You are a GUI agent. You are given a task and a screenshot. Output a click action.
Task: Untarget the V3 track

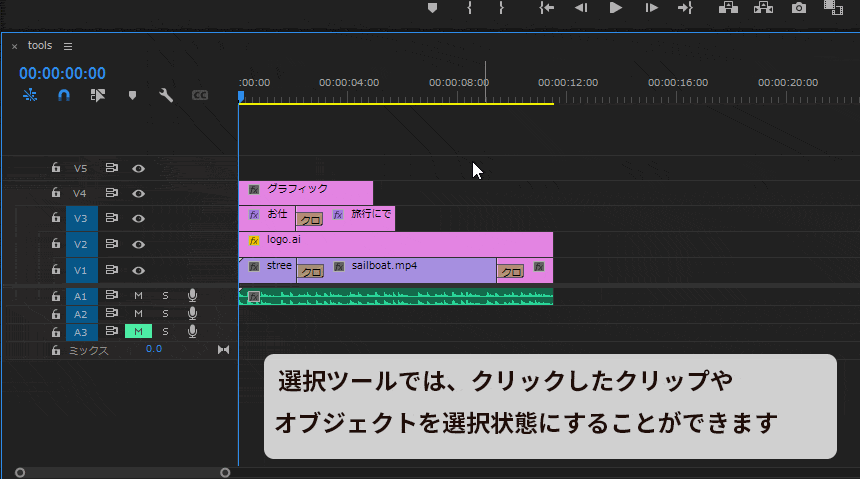pos(82,218)
